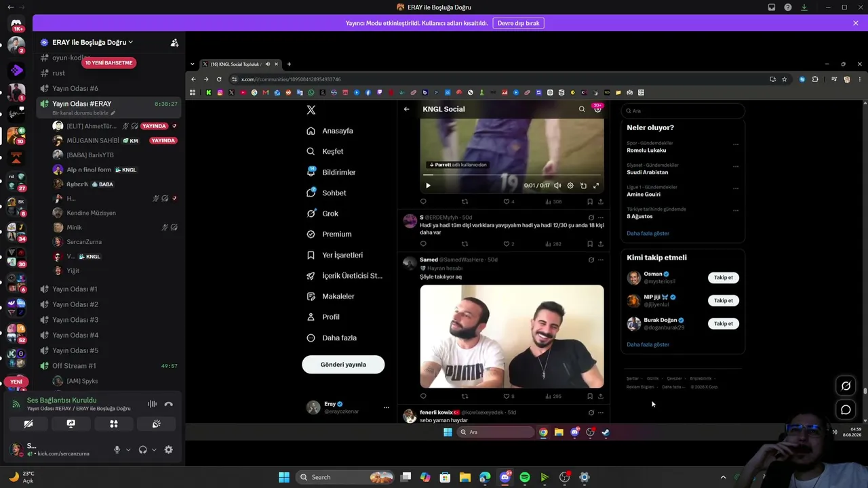868x488 pixels.
Task: Open Bildirimler in the X sidebar
Action: tap(331, 172)
